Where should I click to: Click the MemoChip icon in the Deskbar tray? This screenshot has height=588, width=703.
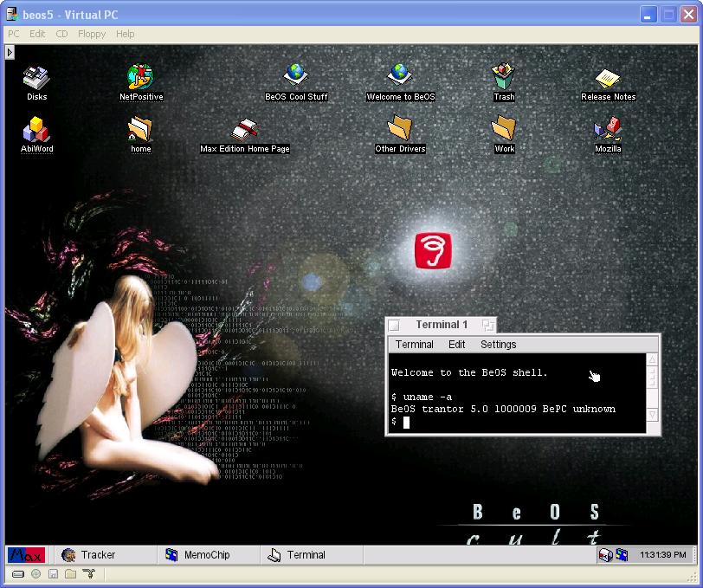click(622, 555)
